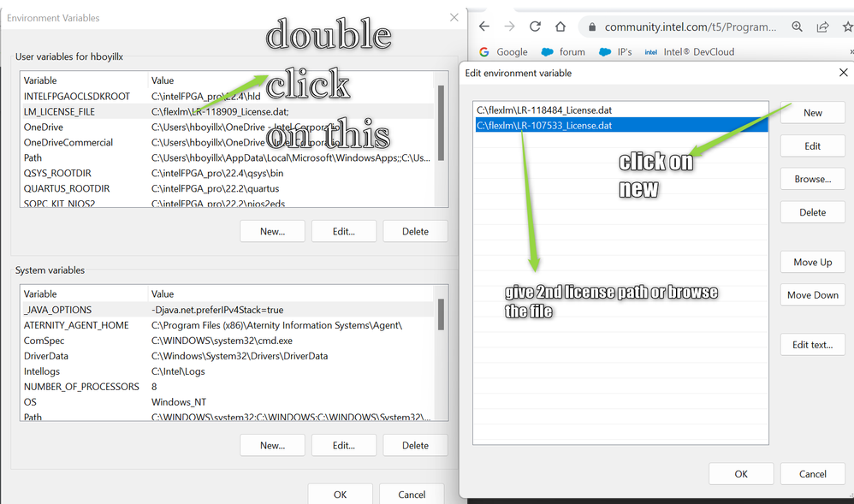The image size is (854, 504).
Task: Select the QSYS_ROOTDIR user variable
Action: coord(228,173)
